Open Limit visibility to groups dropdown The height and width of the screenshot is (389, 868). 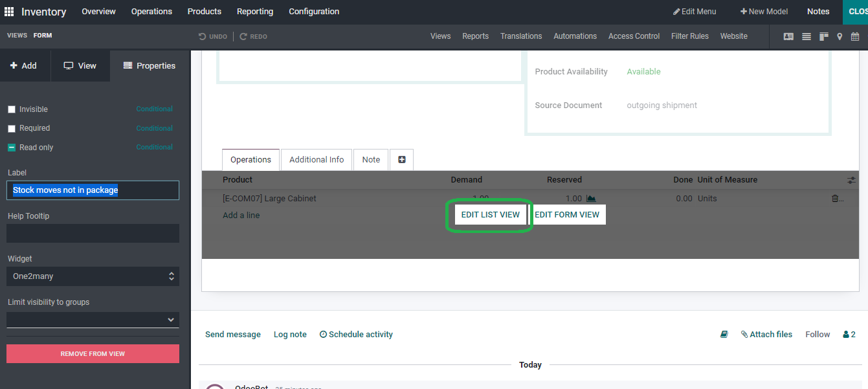tap(93, 320)
